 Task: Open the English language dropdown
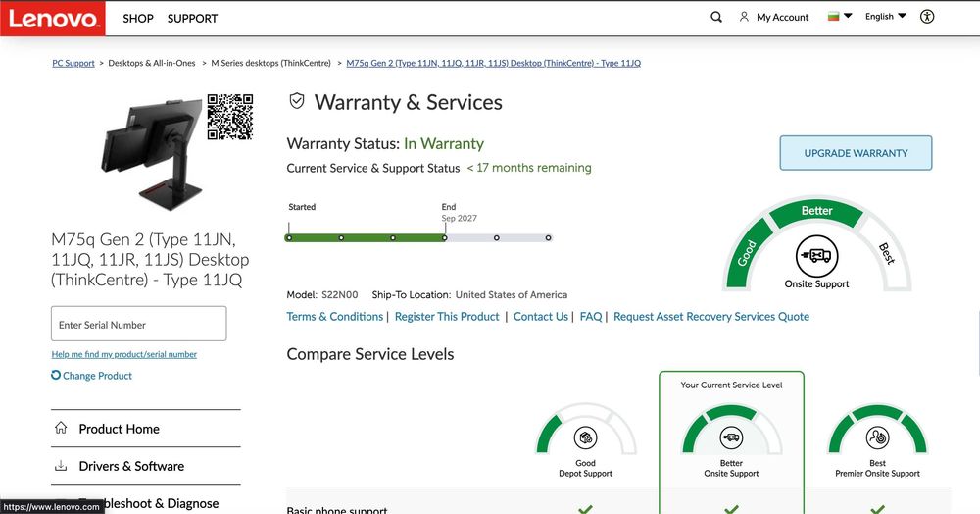885,17
